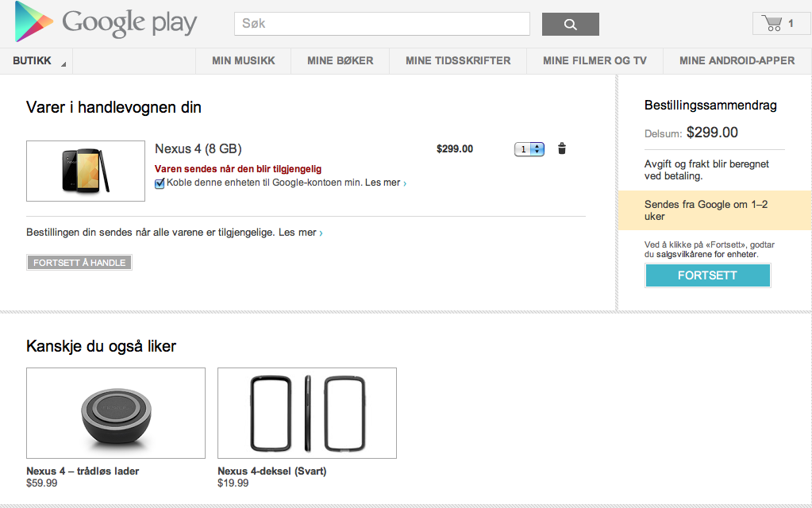Click the Nexus 4 phone thumbnail
The width and height of the screenshot is (812, 508).
(86, 171)
